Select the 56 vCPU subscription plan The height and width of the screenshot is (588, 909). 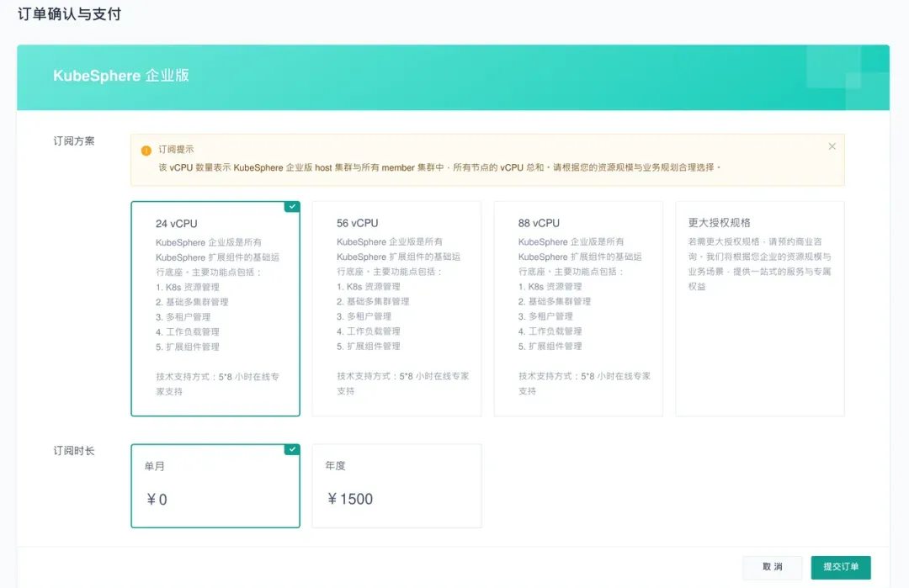click(396, 309)
